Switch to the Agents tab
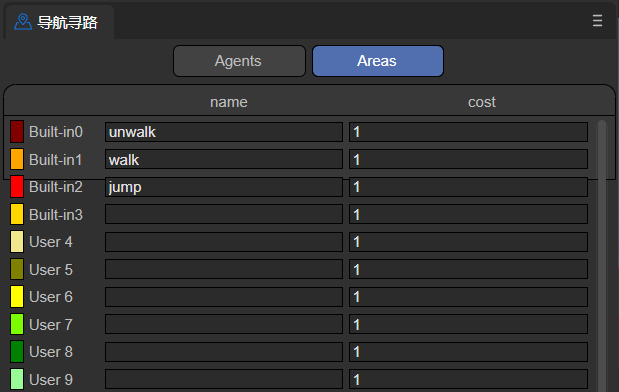 pyautogui.click(x=239, y=61)
